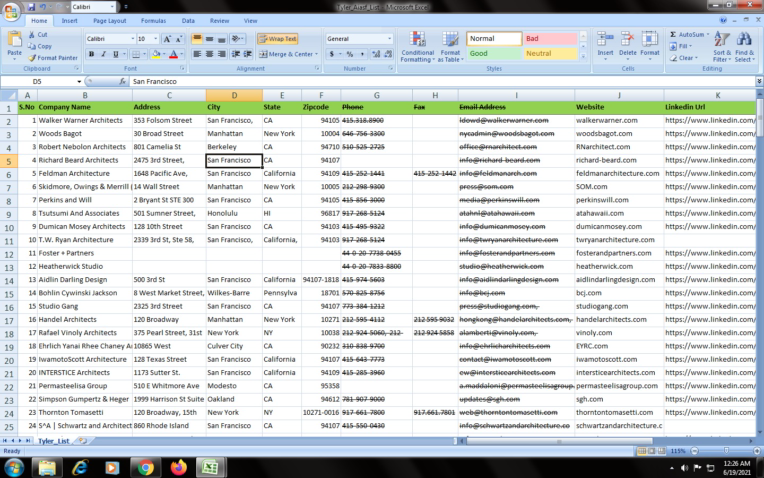This screenshot has height=478, width=764.
Task: Select Bottom Align icon
Action: click(x=221, y=39)
